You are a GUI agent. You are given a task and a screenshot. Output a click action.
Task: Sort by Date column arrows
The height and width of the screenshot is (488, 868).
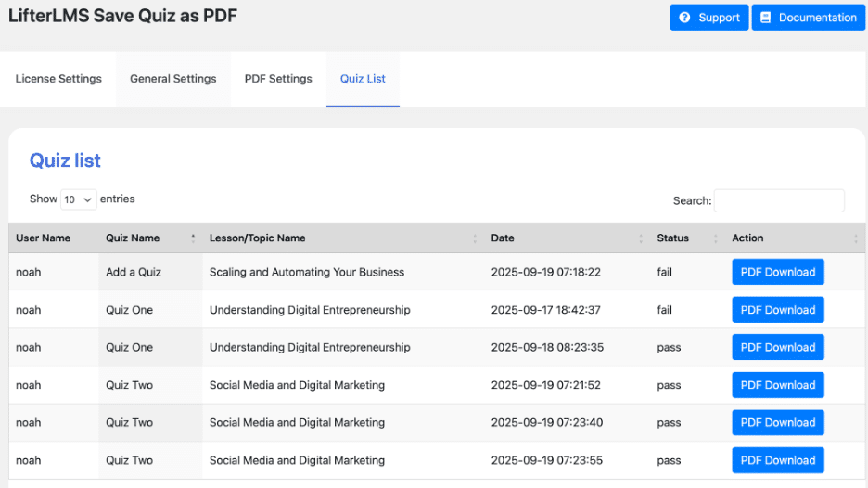coord(641,238)
